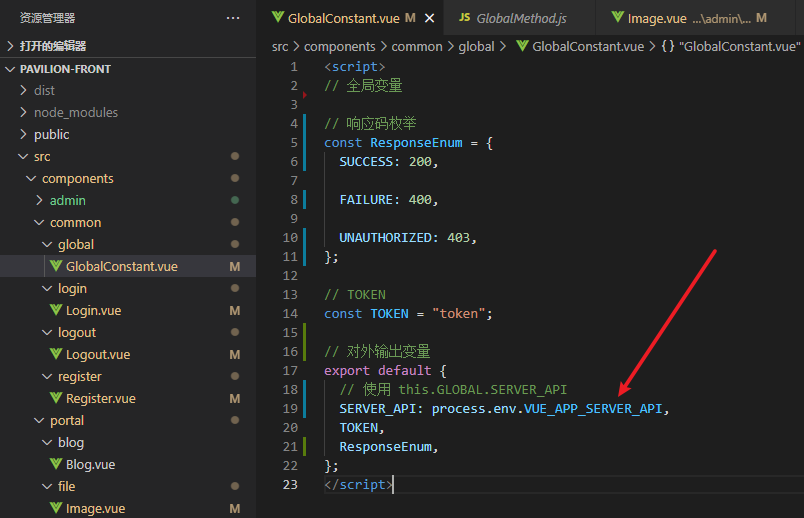Click the "token" string literal
The width and height of the screenshot is (804, 518).
click(458, 313)
